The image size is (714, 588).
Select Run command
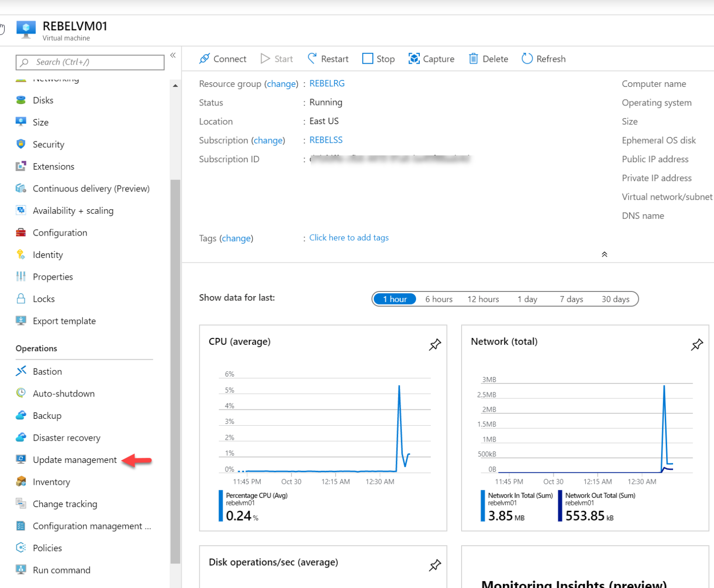coord(61,570)
